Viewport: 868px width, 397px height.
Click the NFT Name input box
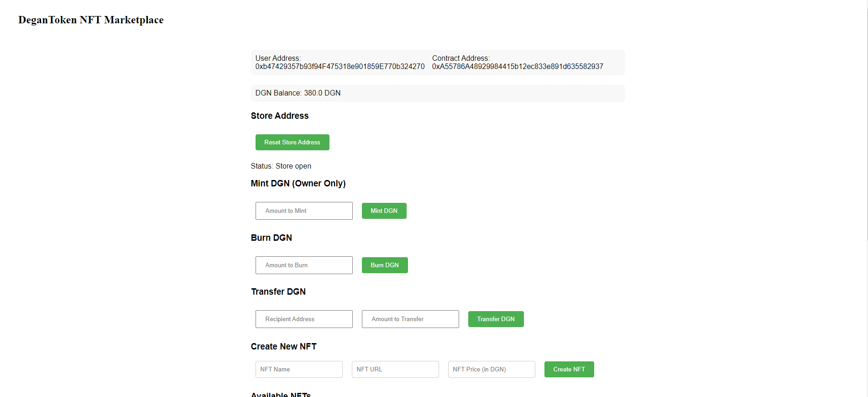(298, 369)
